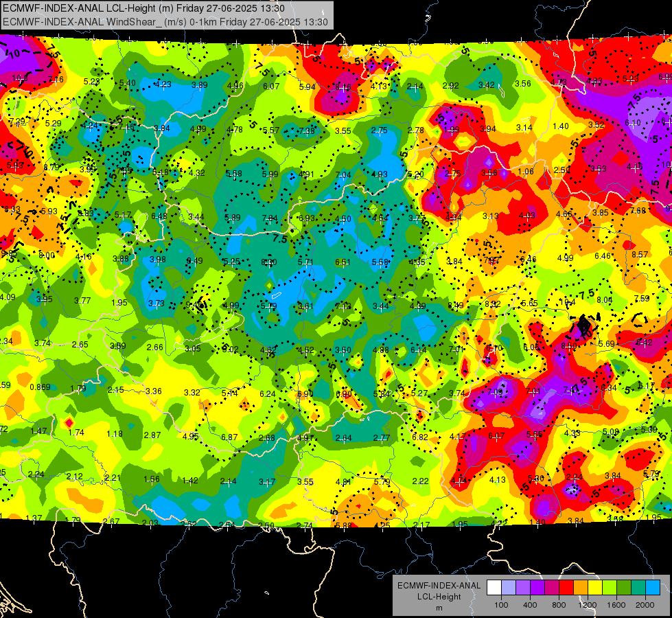Image resolution: width=672 pixels, height=618 pixels.
Task: Select the data label '8.57'
Action: point(640,254)
